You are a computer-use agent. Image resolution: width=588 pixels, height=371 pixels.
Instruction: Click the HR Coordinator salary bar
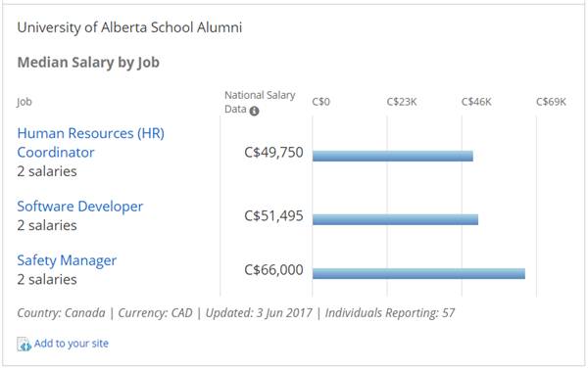click(x=393, y=156)
